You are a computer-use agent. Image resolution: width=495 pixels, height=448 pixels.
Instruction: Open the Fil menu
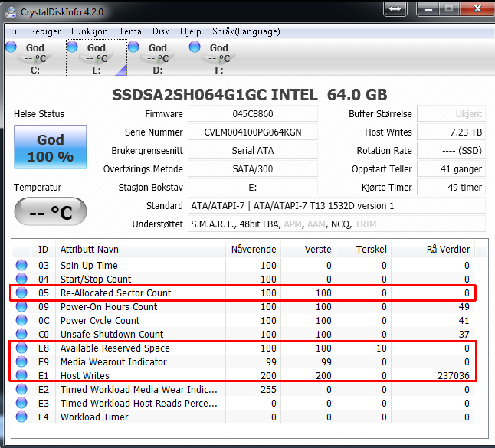[x=15, y=31]
